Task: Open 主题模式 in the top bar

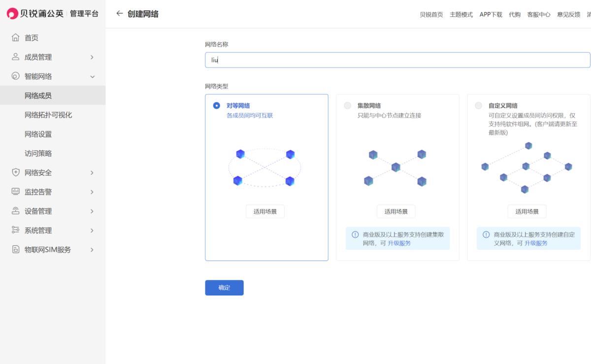Action: (x=461, y=14)
